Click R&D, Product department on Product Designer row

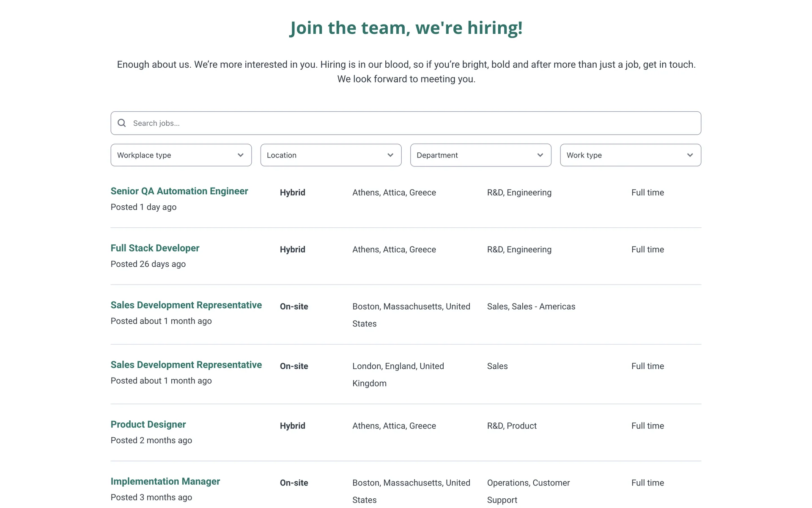coord(512,426)
